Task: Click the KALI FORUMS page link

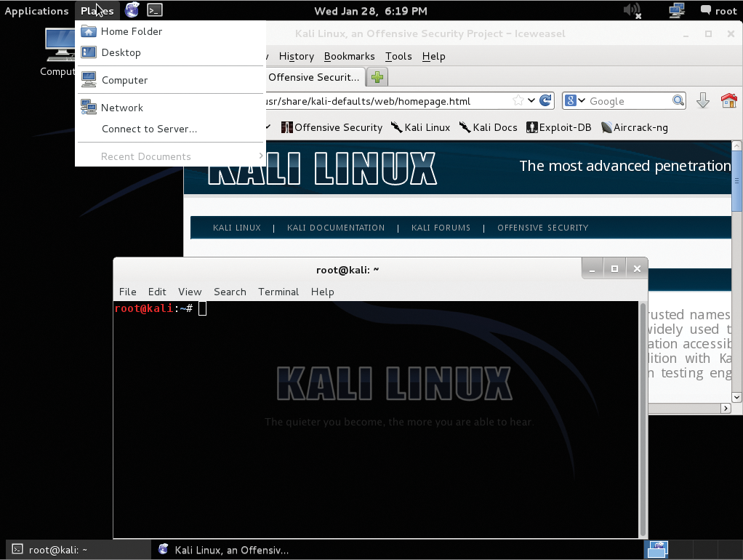Action: pyautogui.click(x=441, y=228)
